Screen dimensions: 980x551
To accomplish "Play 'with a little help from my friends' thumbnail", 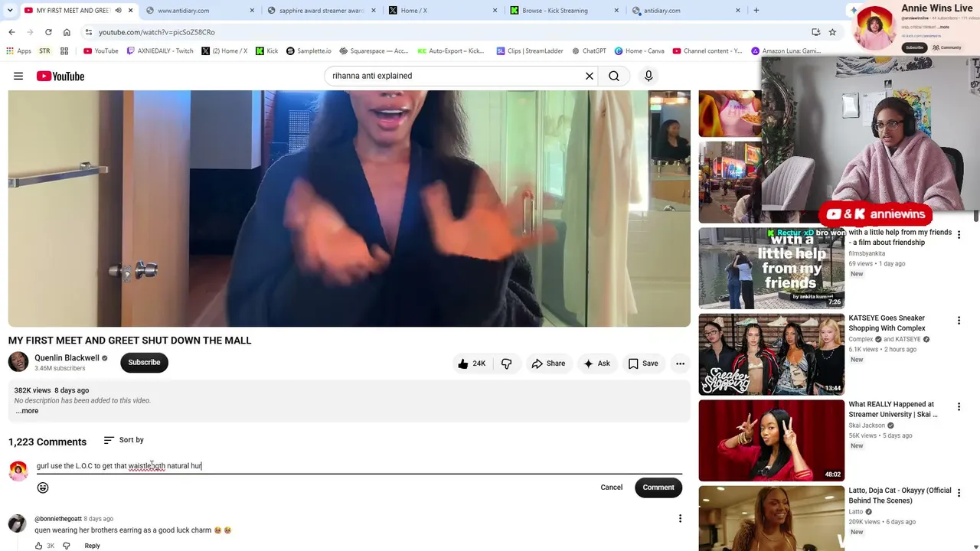I will 772,268.
